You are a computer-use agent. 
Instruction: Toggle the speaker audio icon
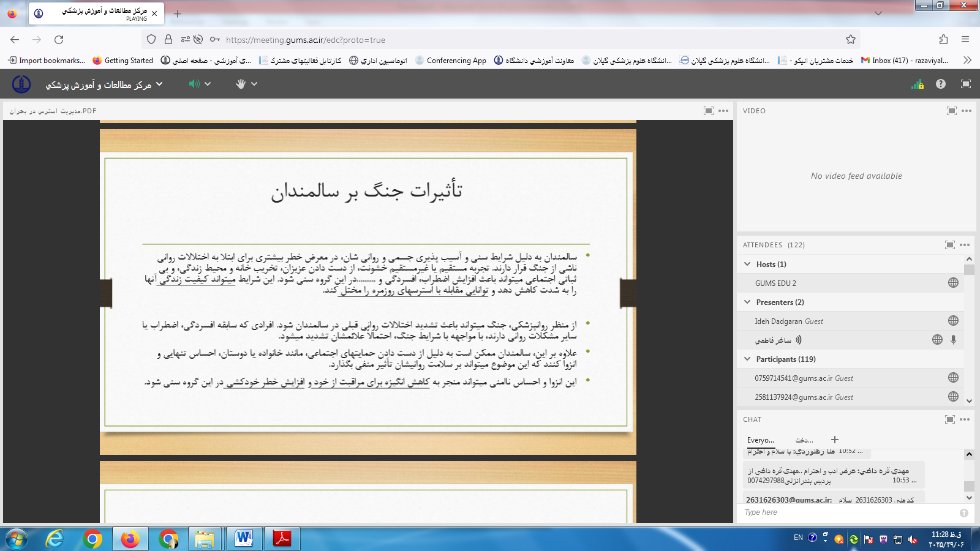pos(194,84)
